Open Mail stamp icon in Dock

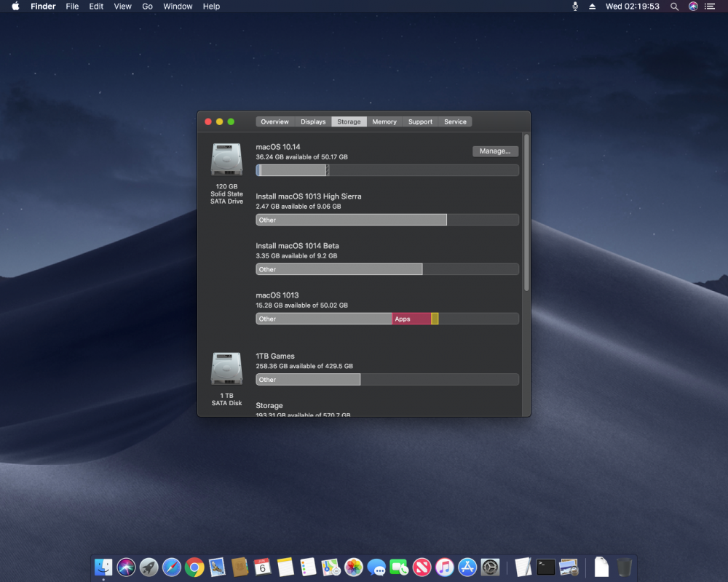click(x=217, y=567)
